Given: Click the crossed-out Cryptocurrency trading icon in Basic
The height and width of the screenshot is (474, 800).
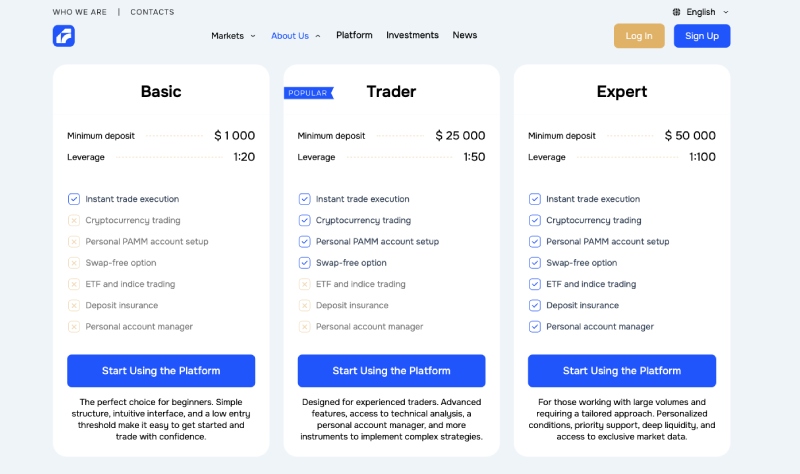Looking at the screenshot, I should (74, 220).
